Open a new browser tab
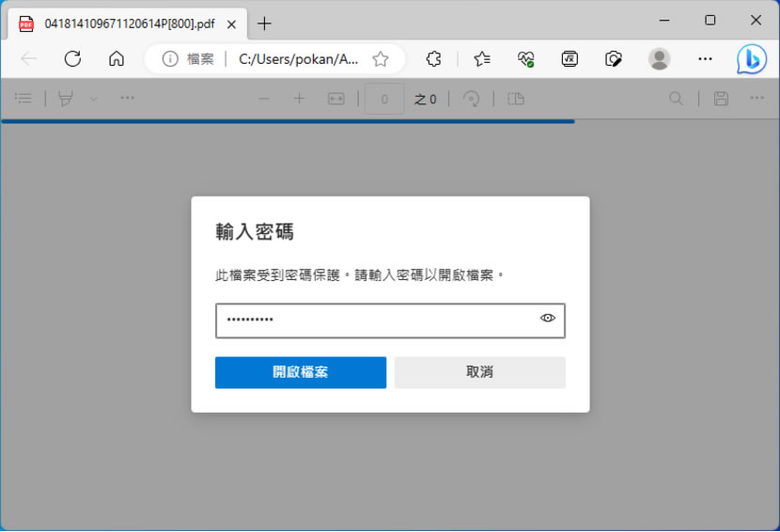 (x=265, y=23)
